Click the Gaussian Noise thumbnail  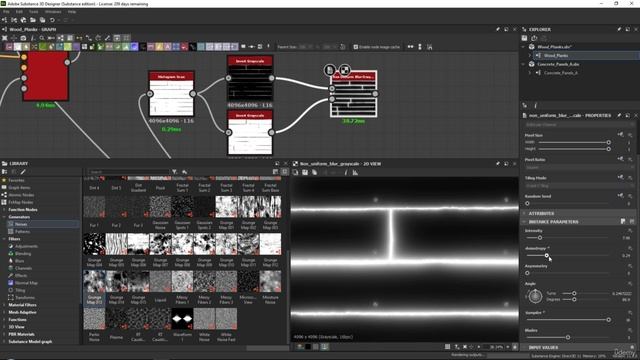[160, 207]
